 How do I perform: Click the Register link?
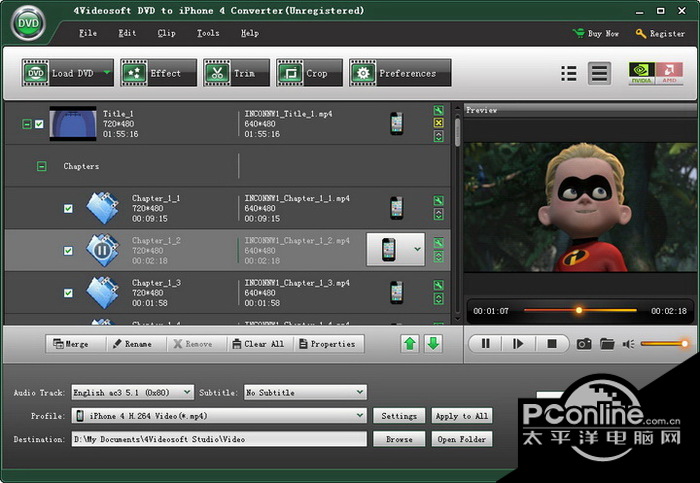[660, 33]
